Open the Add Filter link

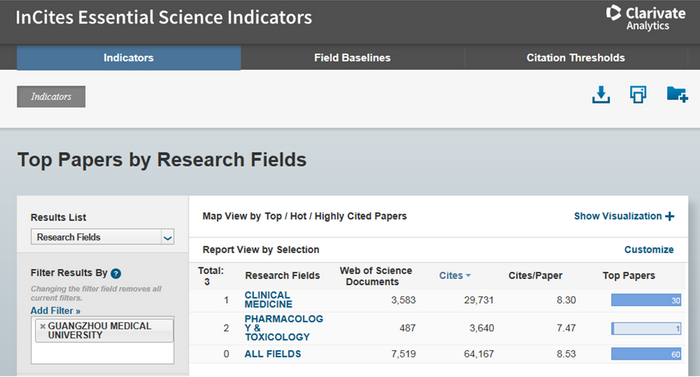(55, 310)
